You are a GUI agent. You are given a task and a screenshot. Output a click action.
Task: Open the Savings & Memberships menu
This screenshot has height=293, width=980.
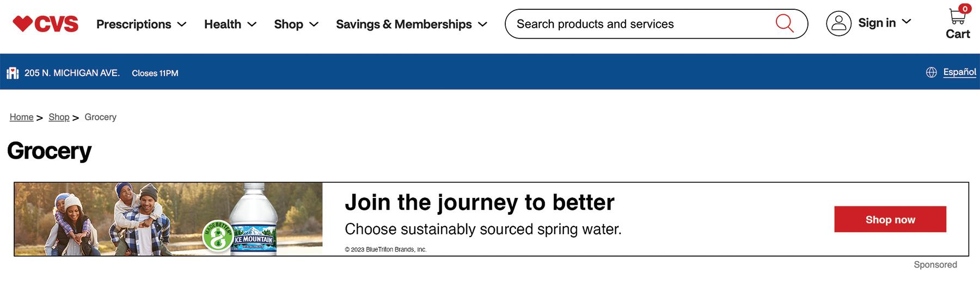point(404,24)
